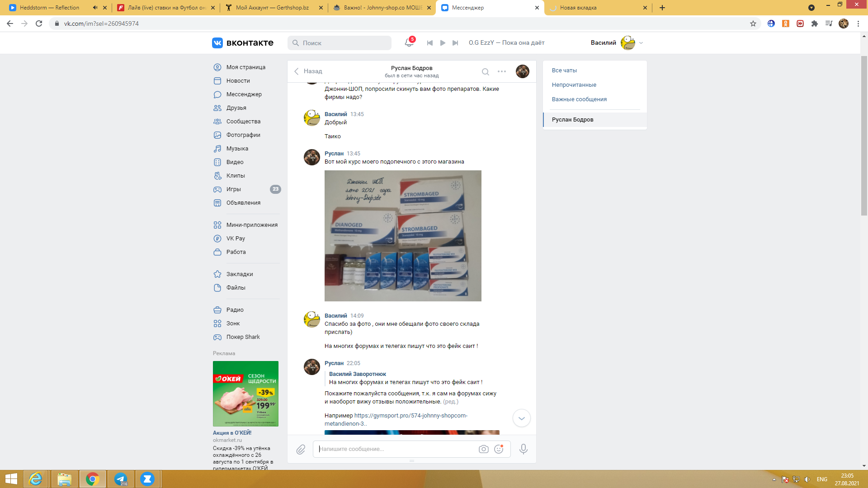
Task: Search within the conversation magnifier icon
Action: pos(485,71)
